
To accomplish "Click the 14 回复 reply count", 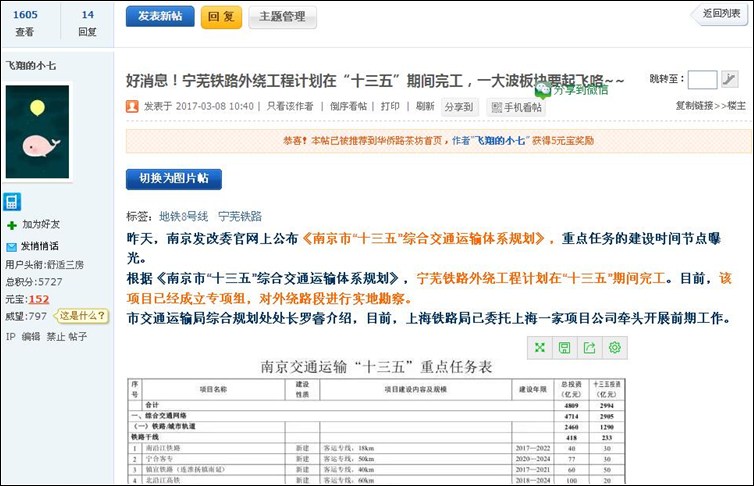I will click(x=88, y=23).
